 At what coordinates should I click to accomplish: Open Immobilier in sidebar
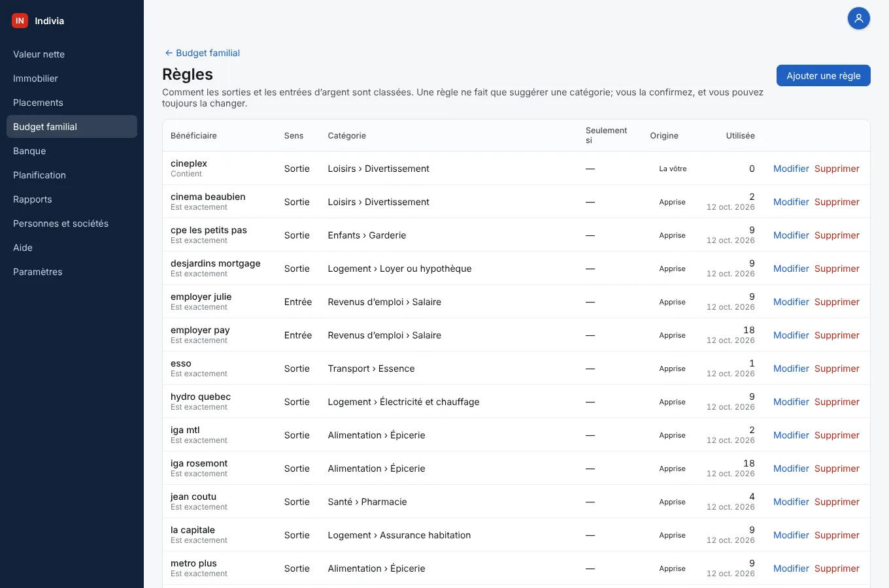pos(72,78)
